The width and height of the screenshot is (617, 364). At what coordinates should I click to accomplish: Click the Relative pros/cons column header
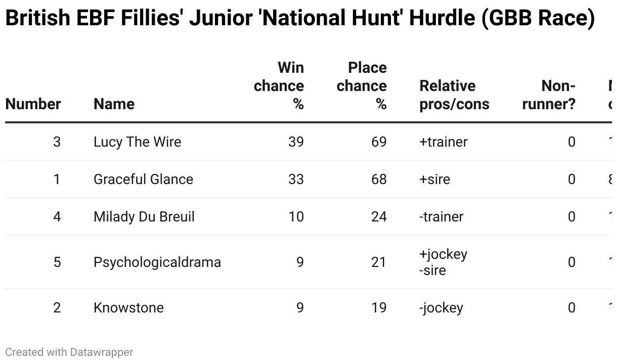[x=455, y=95]
